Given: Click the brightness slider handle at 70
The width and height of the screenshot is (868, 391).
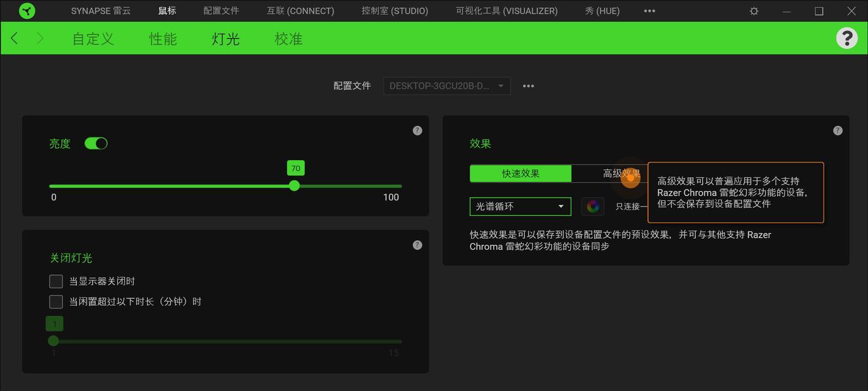Looking at the screenshot, I should [x=294, y=186].
